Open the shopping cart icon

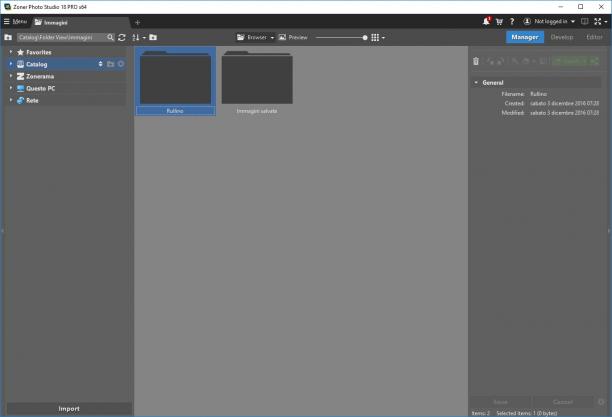(x=499, y=22)
